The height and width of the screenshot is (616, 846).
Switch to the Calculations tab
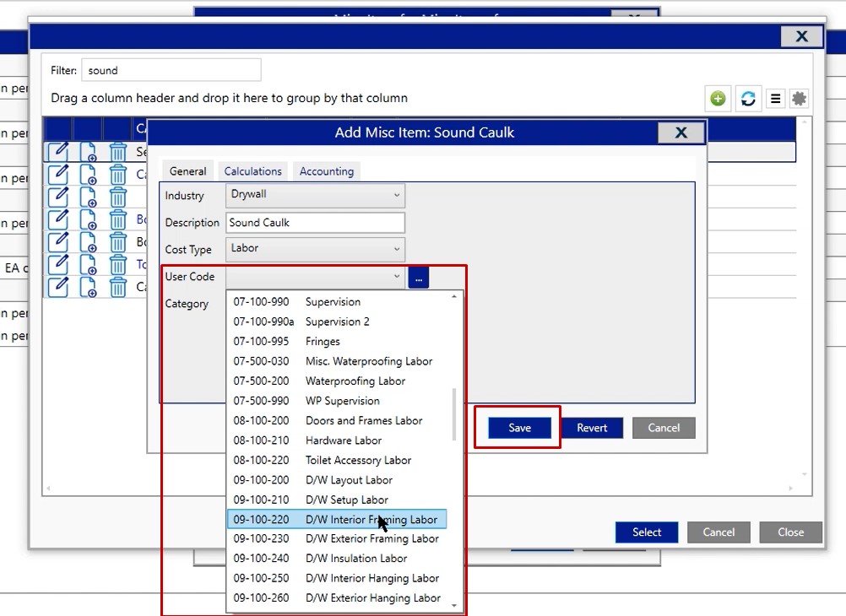point(253,171)
